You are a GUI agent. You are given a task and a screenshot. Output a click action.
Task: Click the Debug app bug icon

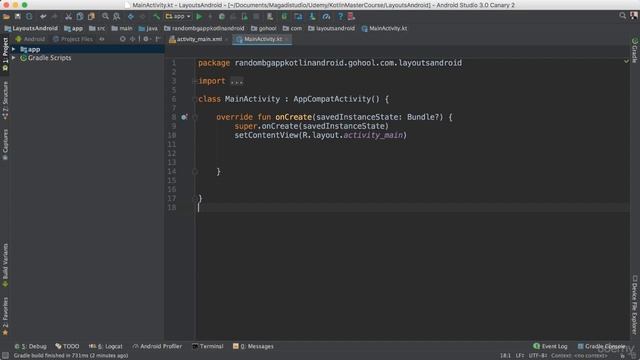222,17
